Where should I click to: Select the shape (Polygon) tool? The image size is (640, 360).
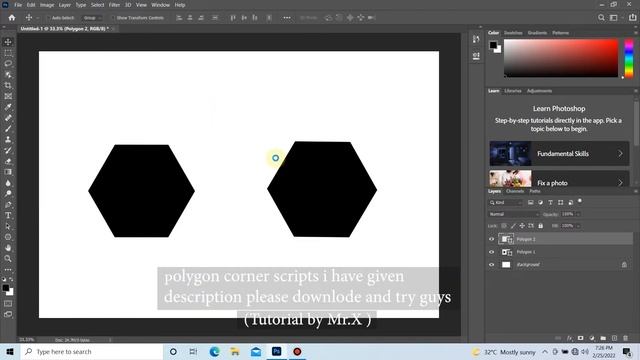tap(8, 237)
